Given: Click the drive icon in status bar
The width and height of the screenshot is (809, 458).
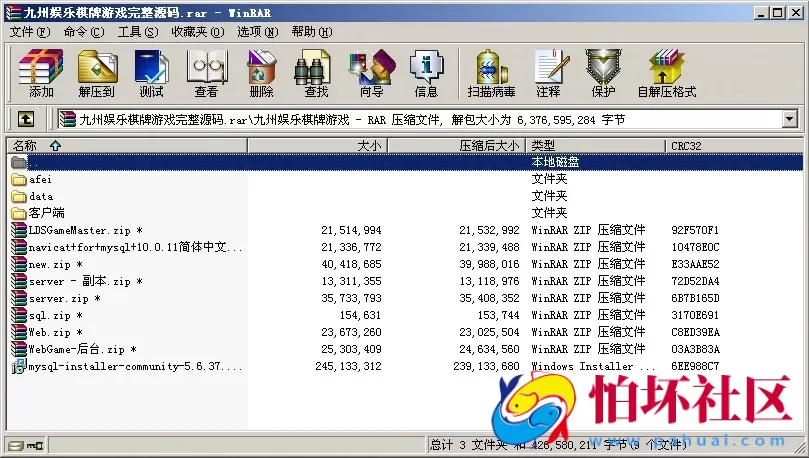Looking at the screenshot, I should tap(16, 445).
